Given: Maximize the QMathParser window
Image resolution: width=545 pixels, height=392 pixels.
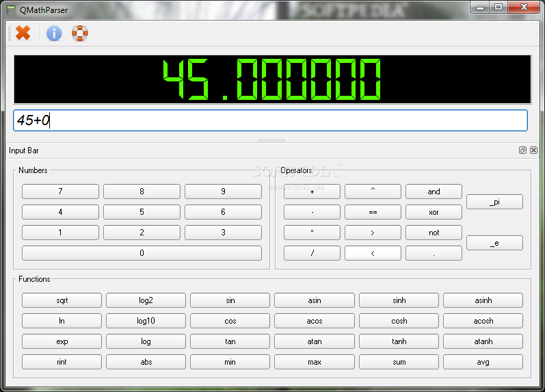Looking at the screenshot, I should [499, 8].
